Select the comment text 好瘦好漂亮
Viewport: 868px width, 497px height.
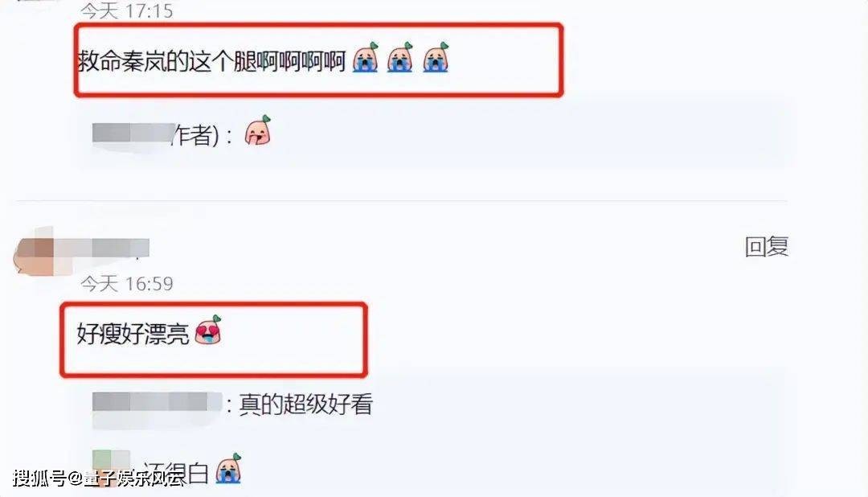(x=133, y=334)
